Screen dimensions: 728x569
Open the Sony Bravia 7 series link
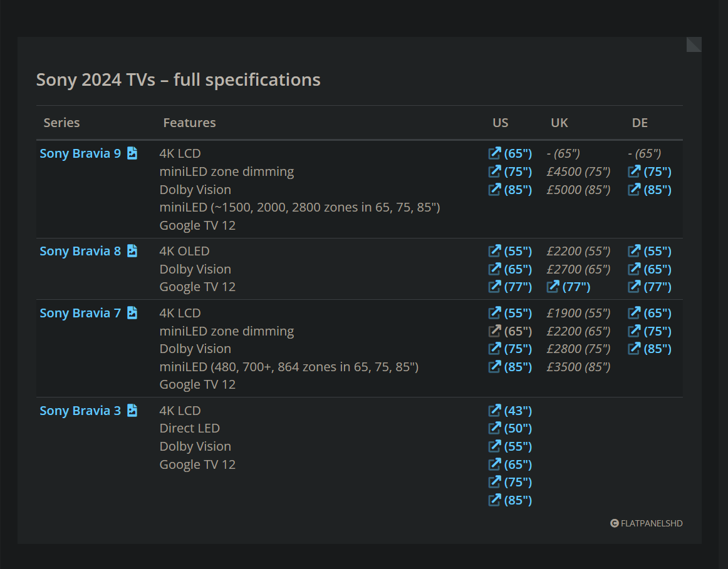80,313
